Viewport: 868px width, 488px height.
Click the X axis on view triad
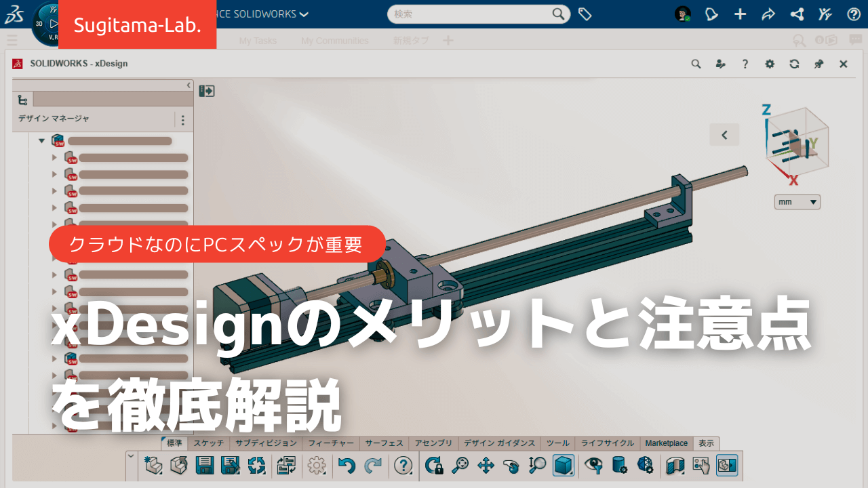tap(793, 180)
